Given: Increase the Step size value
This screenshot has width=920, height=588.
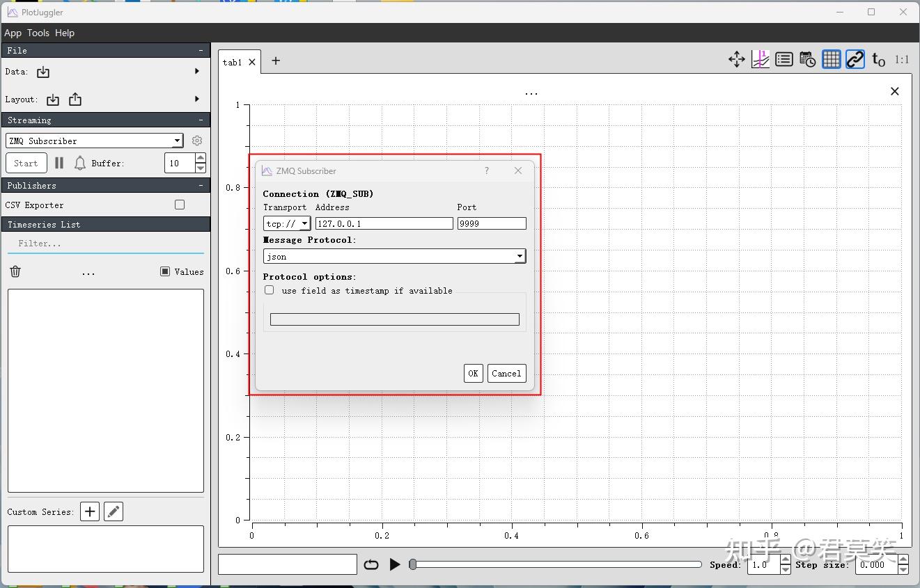Looking at the screenshot, I should pyautogui.click(x=903, y=559).
